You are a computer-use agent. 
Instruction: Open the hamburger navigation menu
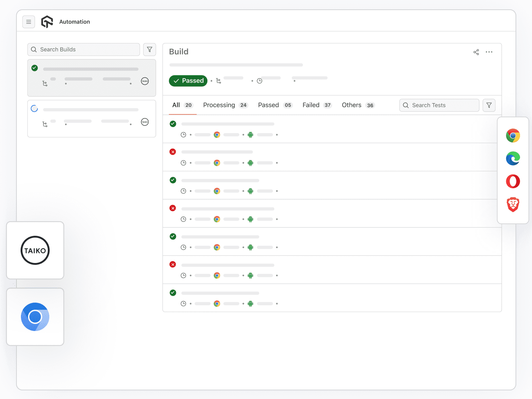click(x=29, y=22)
